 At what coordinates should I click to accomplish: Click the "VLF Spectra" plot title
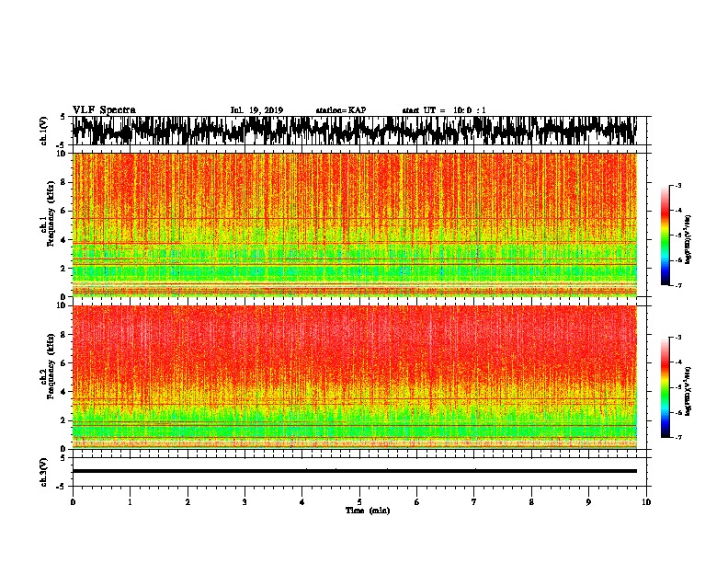click(104, 110)
